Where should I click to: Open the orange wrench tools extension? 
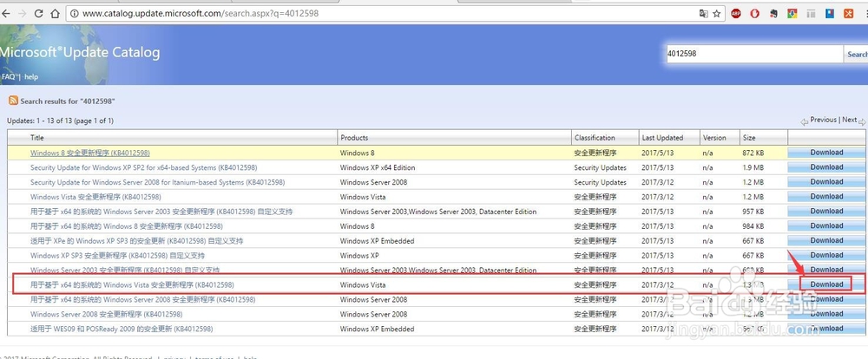849,13
